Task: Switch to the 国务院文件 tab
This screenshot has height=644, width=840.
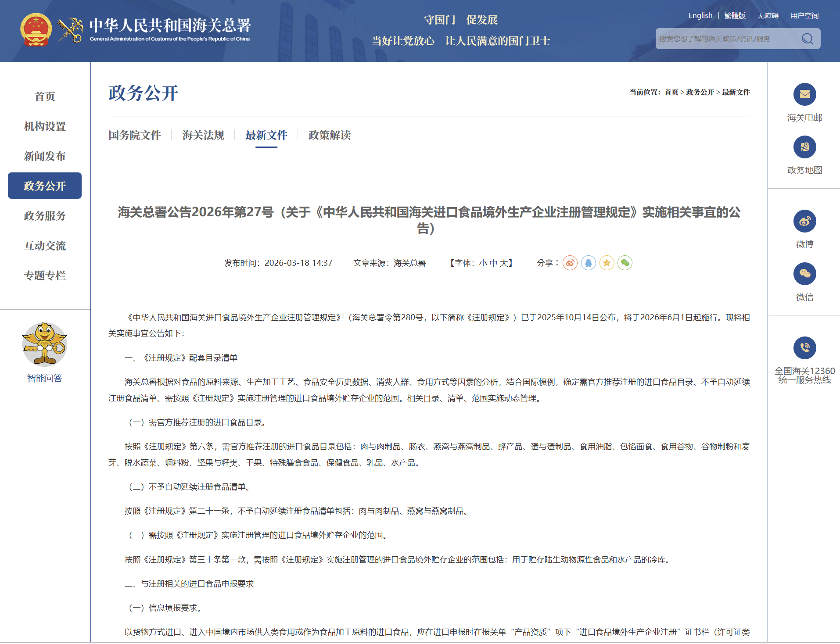Action: point(135,135)
